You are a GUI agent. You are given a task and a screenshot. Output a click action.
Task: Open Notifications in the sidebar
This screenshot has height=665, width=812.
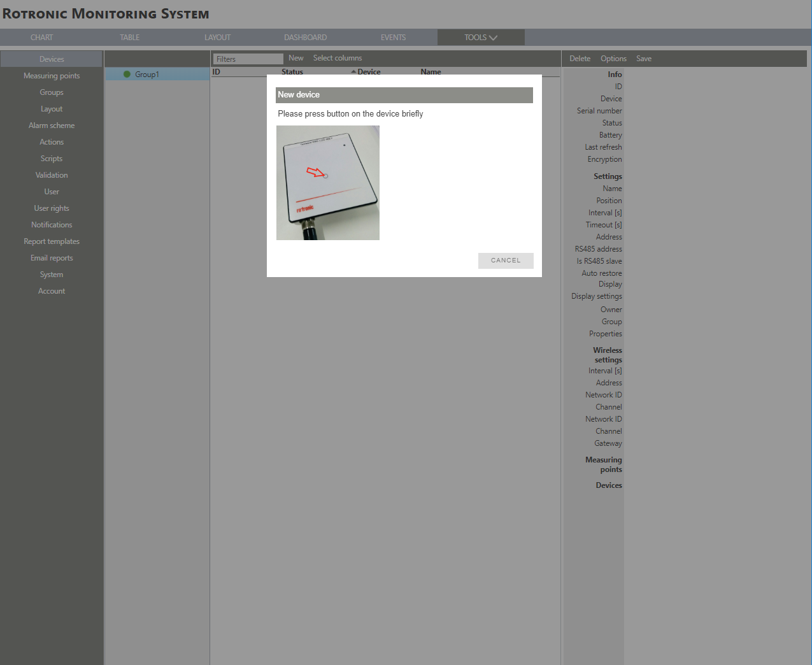(52, 225)
